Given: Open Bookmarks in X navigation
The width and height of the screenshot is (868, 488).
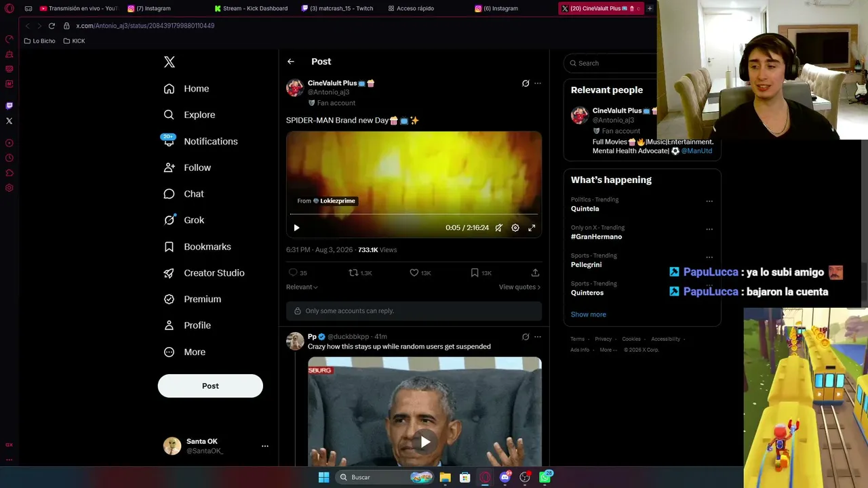Looking at the screenshot, I should click(x=197, y=247).
